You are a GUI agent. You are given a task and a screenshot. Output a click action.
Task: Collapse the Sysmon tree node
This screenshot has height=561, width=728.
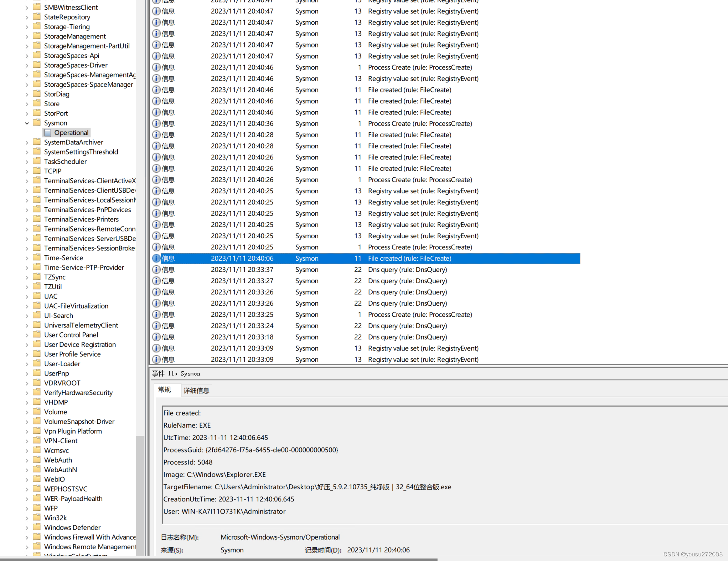tap(27, 123)
